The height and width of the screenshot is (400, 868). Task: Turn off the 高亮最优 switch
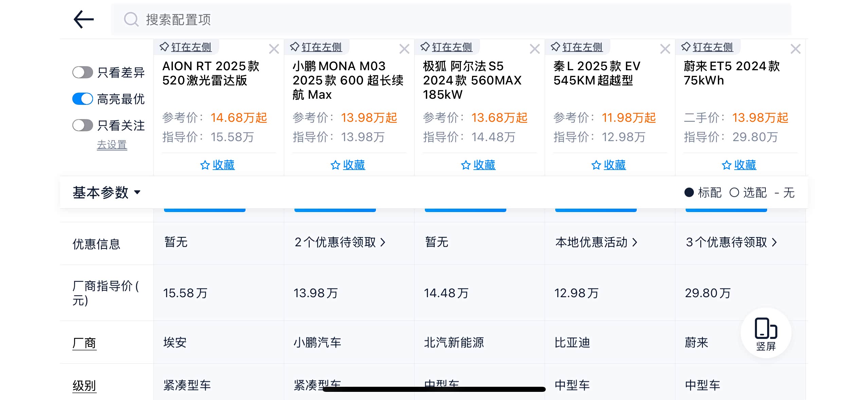click(x=83, y=99)
